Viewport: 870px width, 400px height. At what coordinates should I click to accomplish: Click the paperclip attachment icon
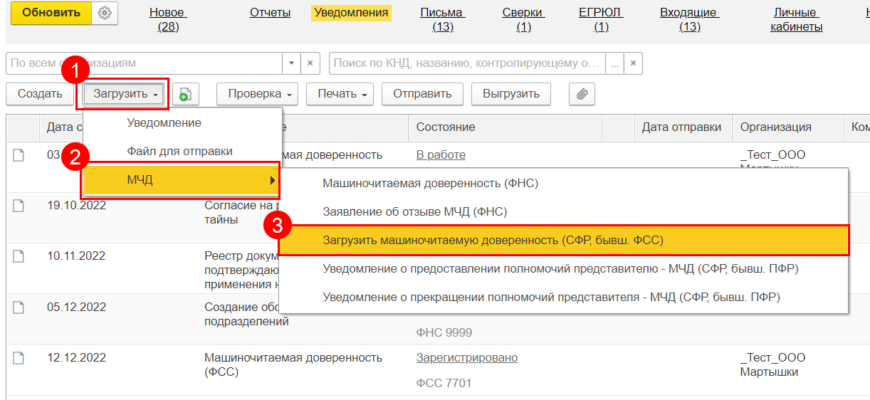[582, 94]
